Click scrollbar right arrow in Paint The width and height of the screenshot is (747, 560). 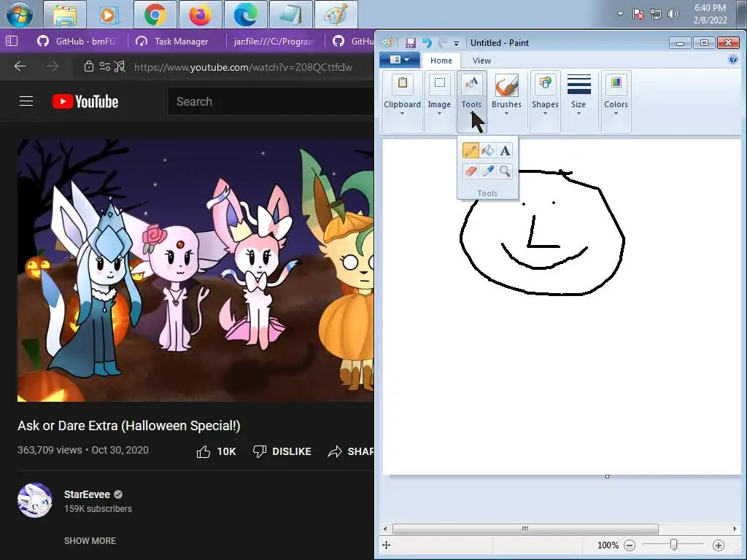[x=735, y=529]
